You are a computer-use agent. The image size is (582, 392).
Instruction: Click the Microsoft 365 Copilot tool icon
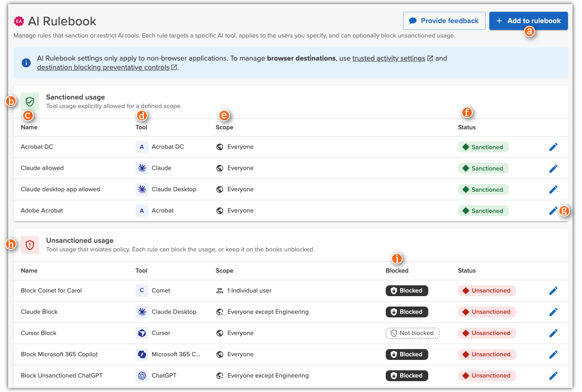(142, 354)
